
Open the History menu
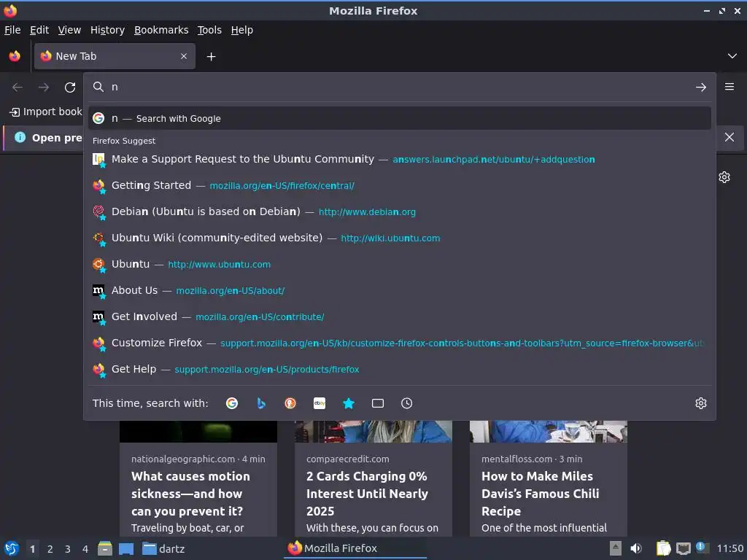108,30
